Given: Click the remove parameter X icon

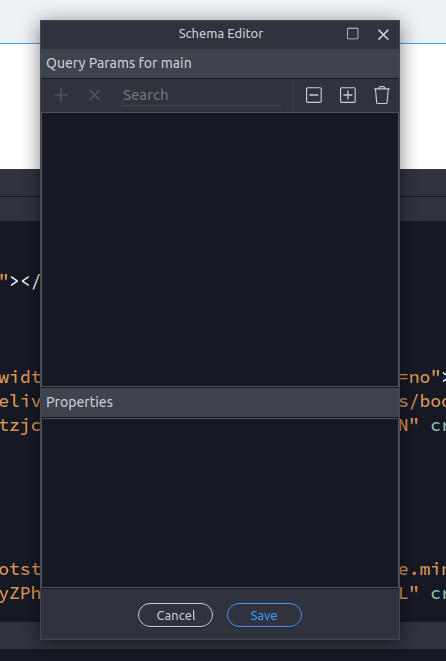Looking at the screenshot, I should click(94, 95).
